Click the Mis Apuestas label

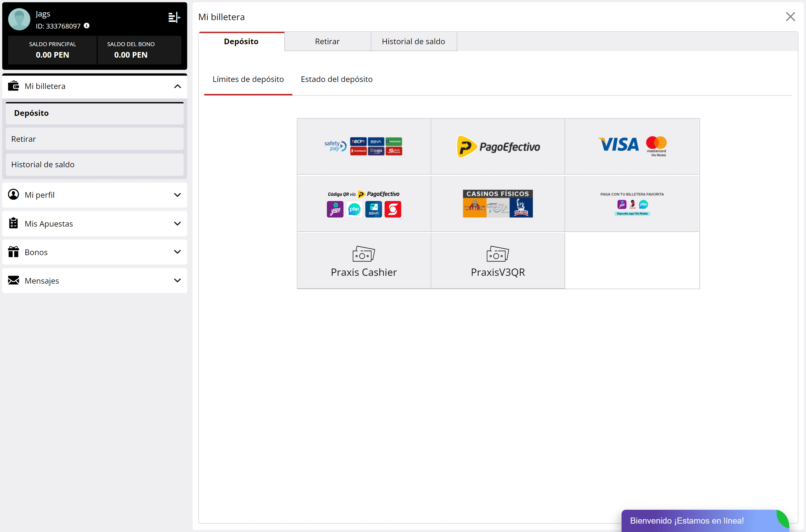coord(49,223)
